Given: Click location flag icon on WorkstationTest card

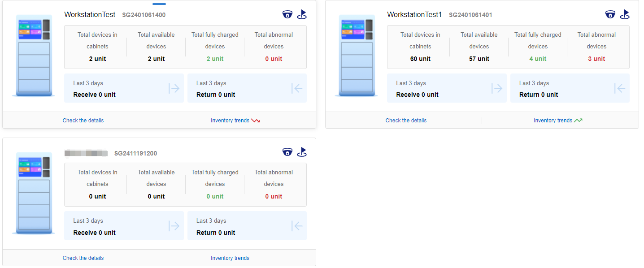Looking at the screenshot, I should click(302, 14).
